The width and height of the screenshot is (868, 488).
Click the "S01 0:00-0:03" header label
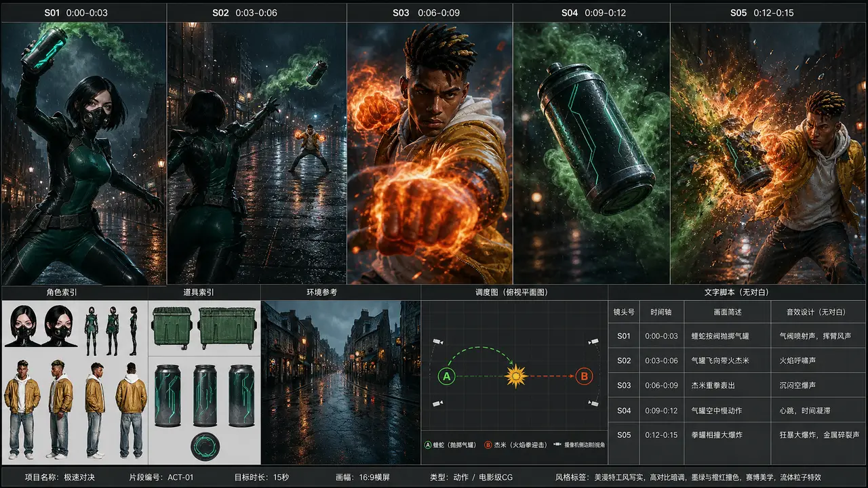click(76, 13)
